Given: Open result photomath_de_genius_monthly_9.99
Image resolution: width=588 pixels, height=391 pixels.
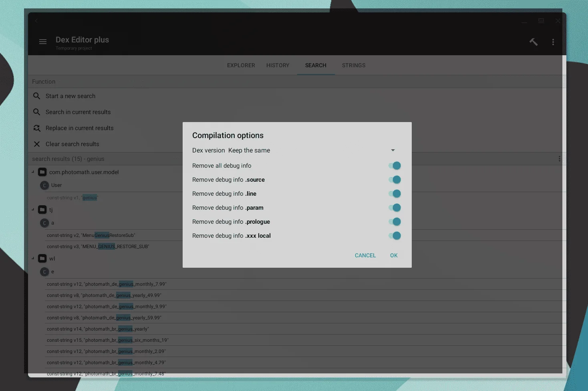Looking at the screenshot, I should [x=107, y=307].
